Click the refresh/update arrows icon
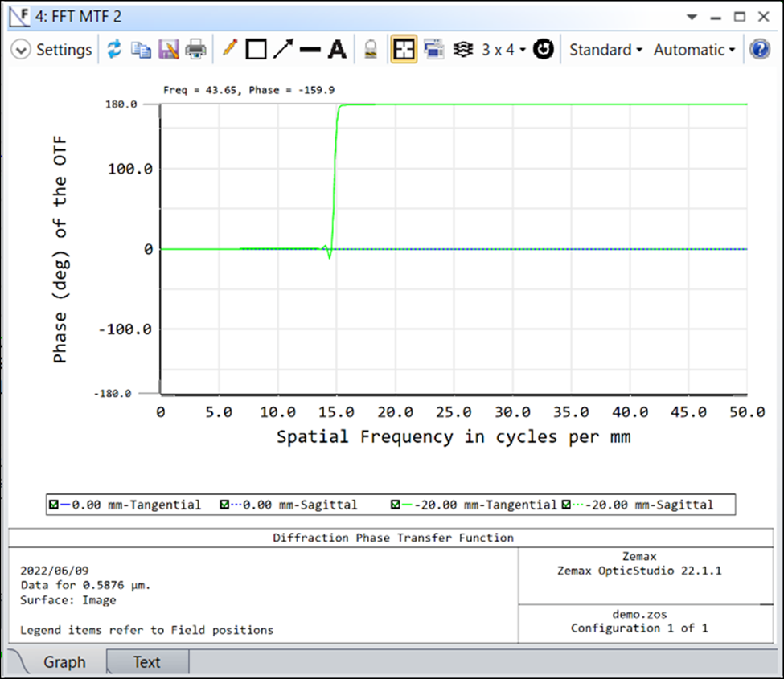784x679 pixels. [114, 50]
